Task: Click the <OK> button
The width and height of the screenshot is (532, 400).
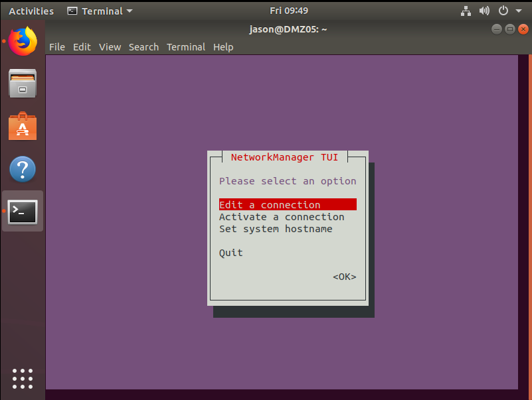Action: tap(345, 277)
